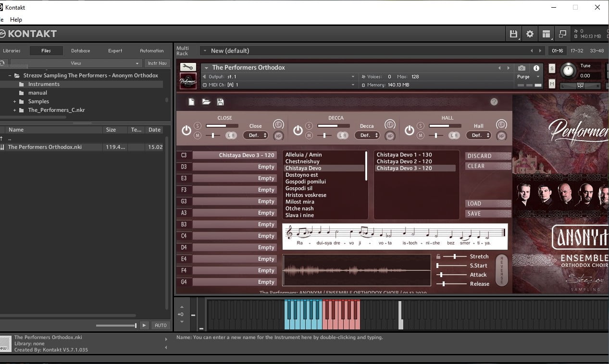Click the Instr Nav button

(157, 63)
